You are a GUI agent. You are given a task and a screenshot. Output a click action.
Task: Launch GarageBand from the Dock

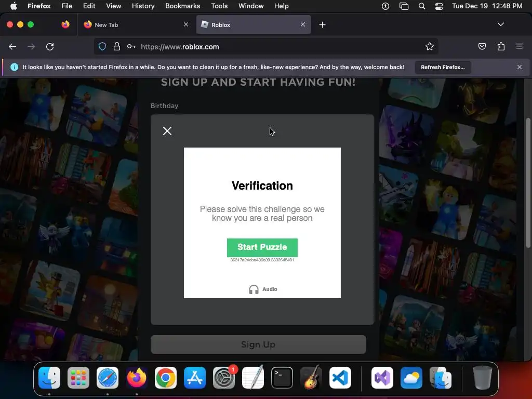pos(311,377)
